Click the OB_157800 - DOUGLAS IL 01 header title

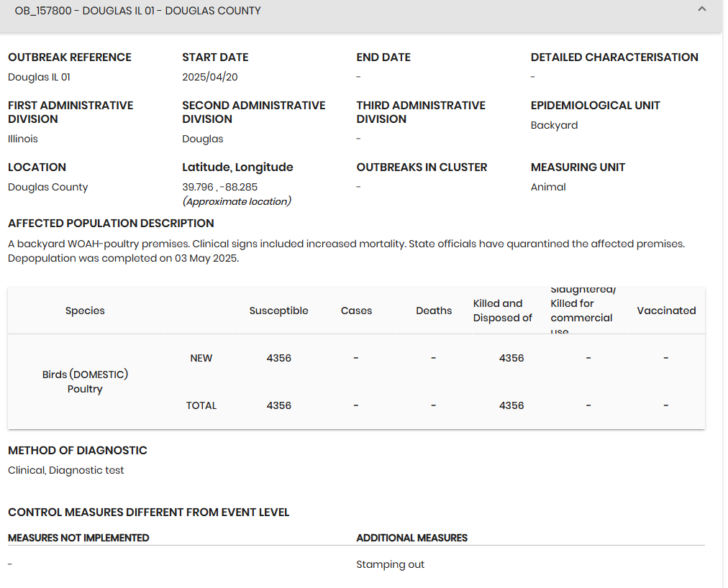[x=137, y=11]
